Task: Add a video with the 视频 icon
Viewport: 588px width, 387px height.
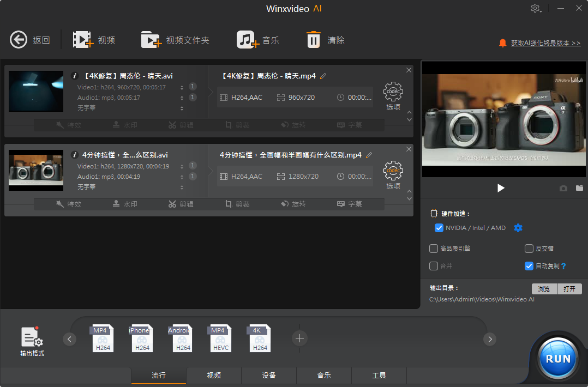Action: (x=83, y=40)
